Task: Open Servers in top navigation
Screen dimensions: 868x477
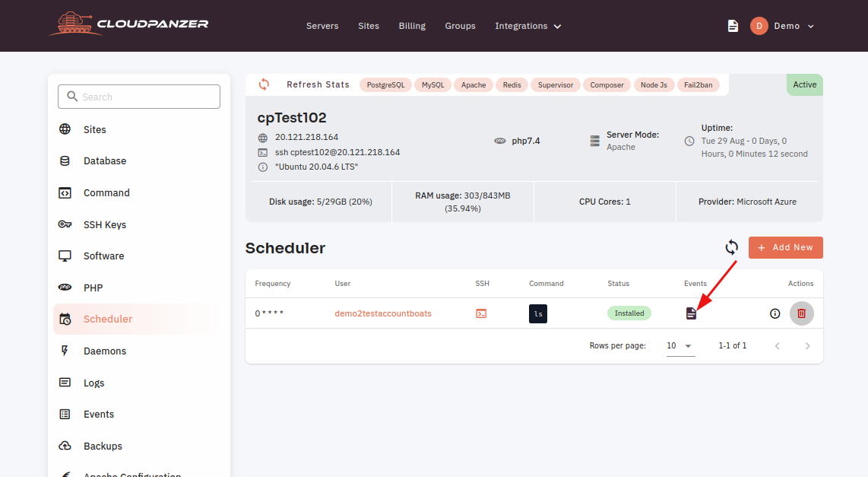Action: 322,26
